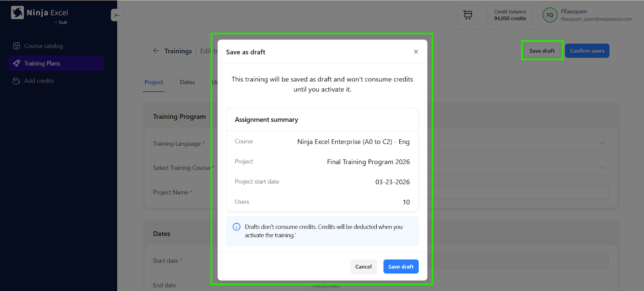Switch to the Project tab
644x291 pixels.
click(x=154, y=82)
